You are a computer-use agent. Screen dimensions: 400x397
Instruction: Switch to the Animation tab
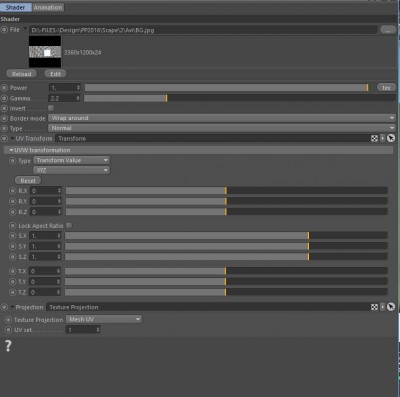click(48, 7)
